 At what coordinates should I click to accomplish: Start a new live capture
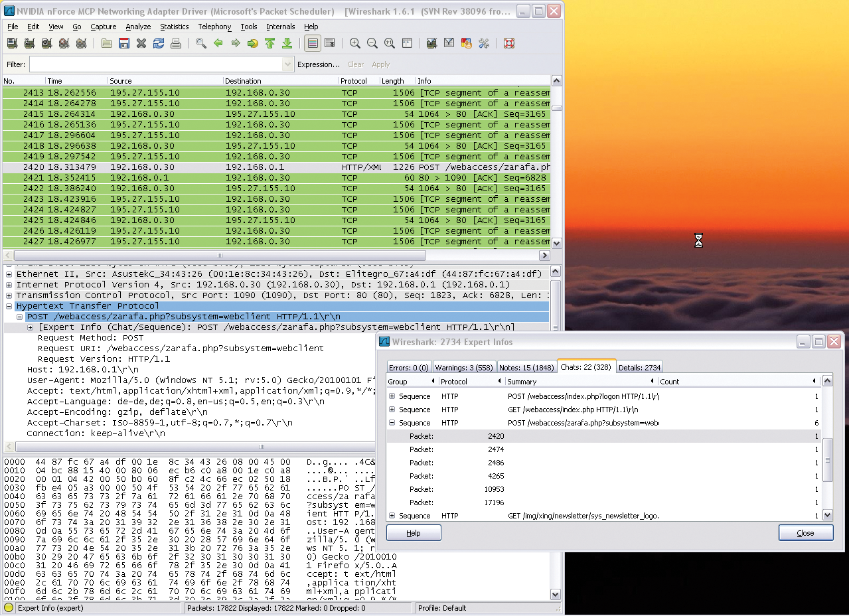[x=46, y=43]
